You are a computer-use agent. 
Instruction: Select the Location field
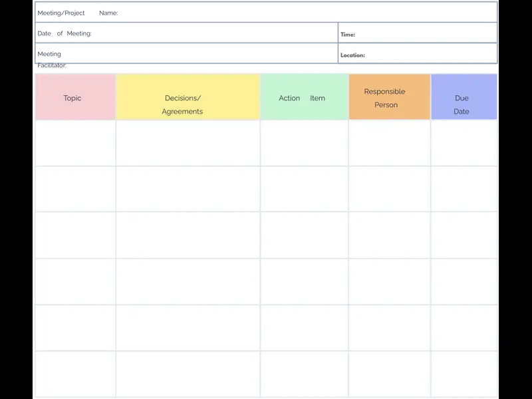pyautogui.click(x=418, y=53)
